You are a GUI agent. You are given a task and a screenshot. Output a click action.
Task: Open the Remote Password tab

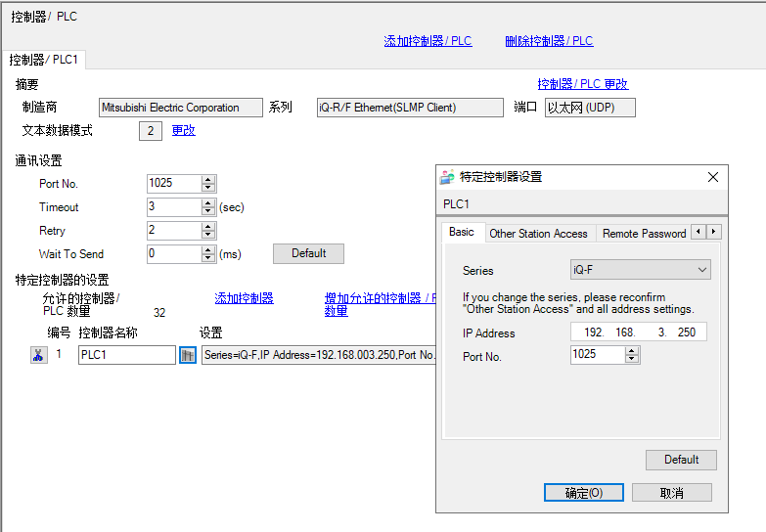point(643,233)
